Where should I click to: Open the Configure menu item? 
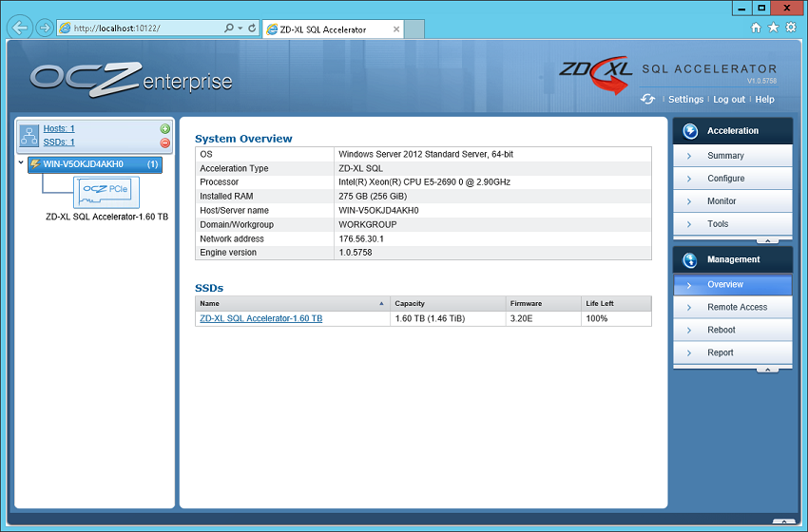click(x=732, y=179)
